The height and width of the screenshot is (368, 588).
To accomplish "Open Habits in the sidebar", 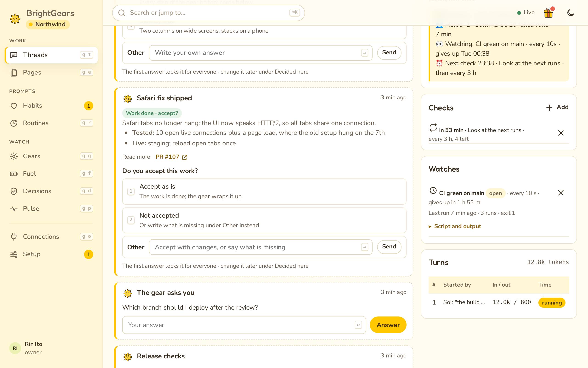I will [51, 106].
